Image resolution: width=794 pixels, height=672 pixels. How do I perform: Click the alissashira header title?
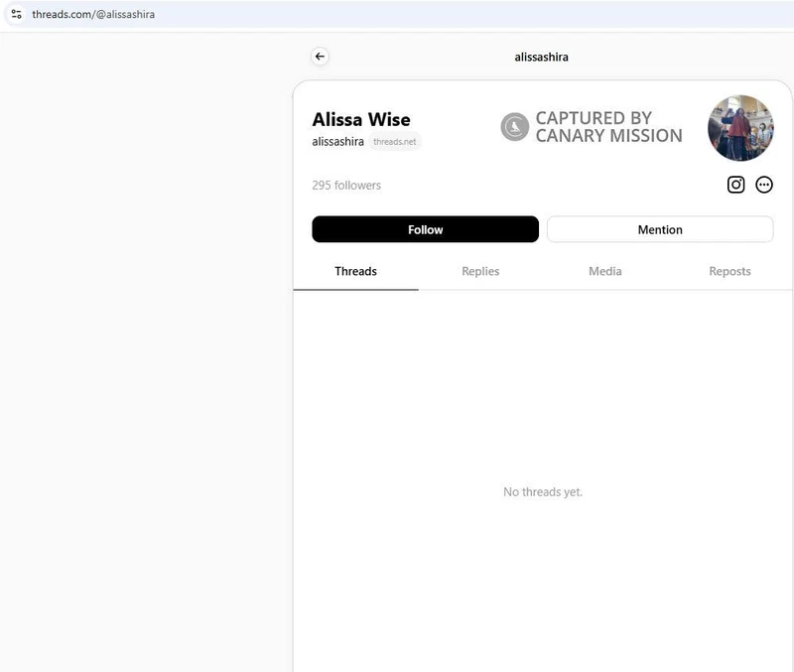[541, 57]
